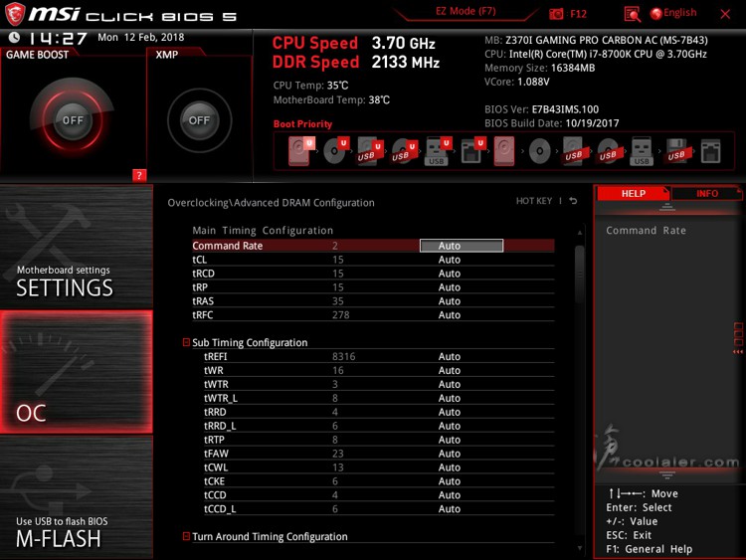Click the main settings list scrollbar thumb
Image resolution: width=746 pixels, height=560 pixels.
point(580,275)
